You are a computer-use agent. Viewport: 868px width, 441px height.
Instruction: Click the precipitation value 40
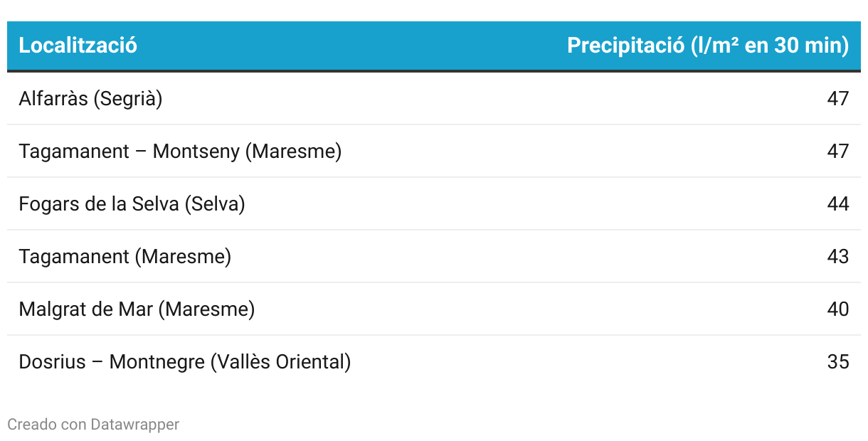pos(838,309)
